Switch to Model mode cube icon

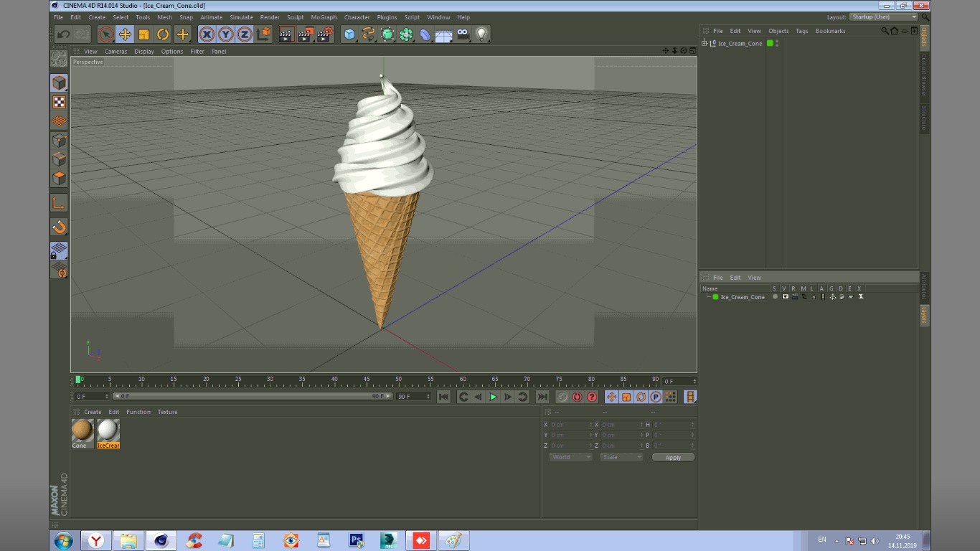click(59, 83)
